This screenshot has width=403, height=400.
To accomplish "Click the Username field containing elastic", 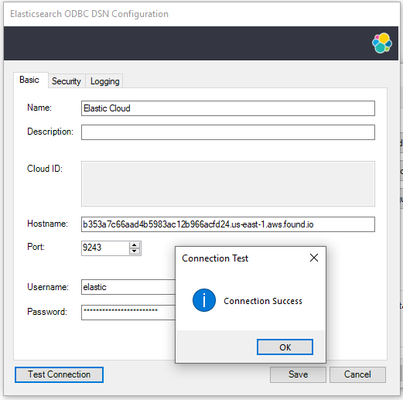I will [128, 287].
